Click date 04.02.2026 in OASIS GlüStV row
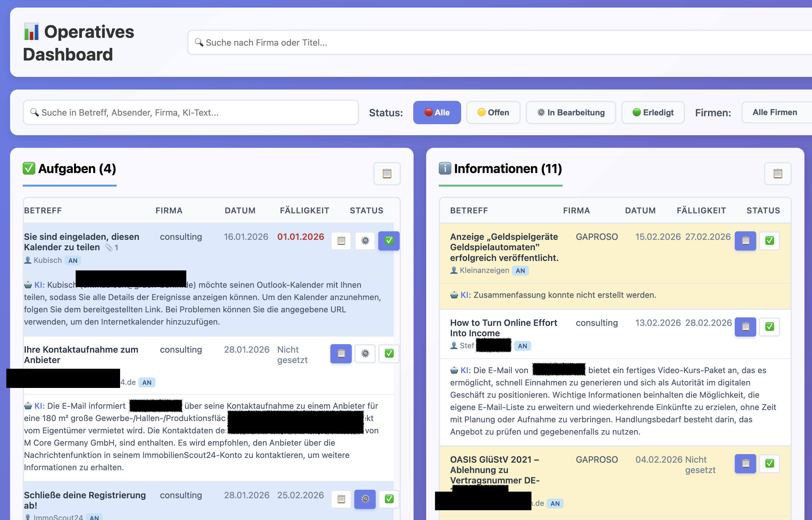812x520 pixels. point(659,459)
